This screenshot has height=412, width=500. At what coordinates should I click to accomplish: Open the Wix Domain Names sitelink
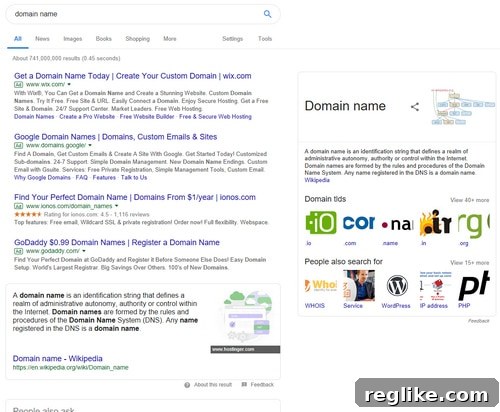[x=34, y=117]
